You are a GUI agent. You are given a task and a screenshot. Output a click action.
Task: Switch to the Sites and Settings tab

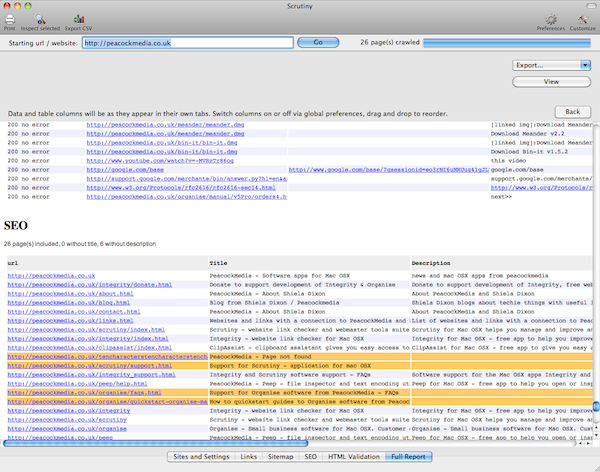[x=201, y=456]
